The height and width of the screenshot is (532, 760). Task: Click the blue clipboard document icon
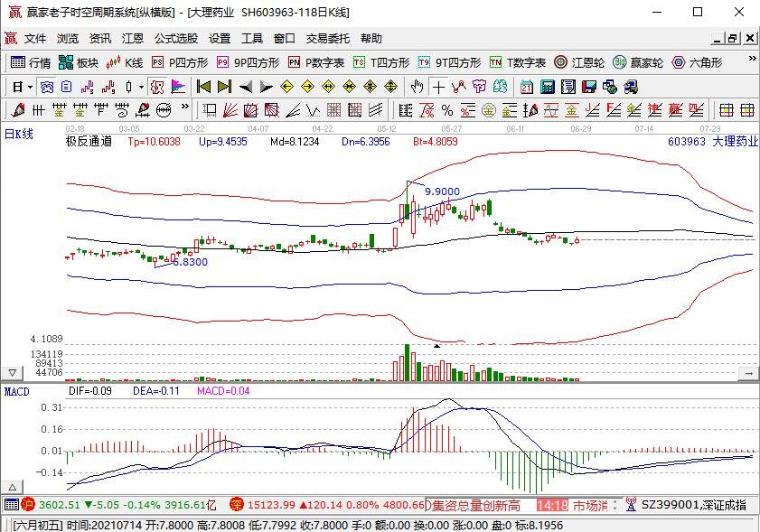[x=66, y=88]
